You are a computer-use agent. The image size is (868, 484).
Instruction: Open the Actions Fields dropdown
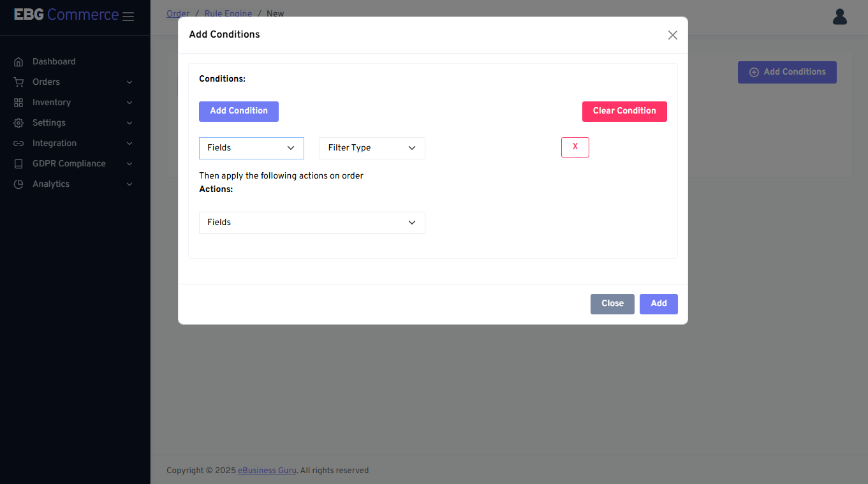tap(312, 223)
